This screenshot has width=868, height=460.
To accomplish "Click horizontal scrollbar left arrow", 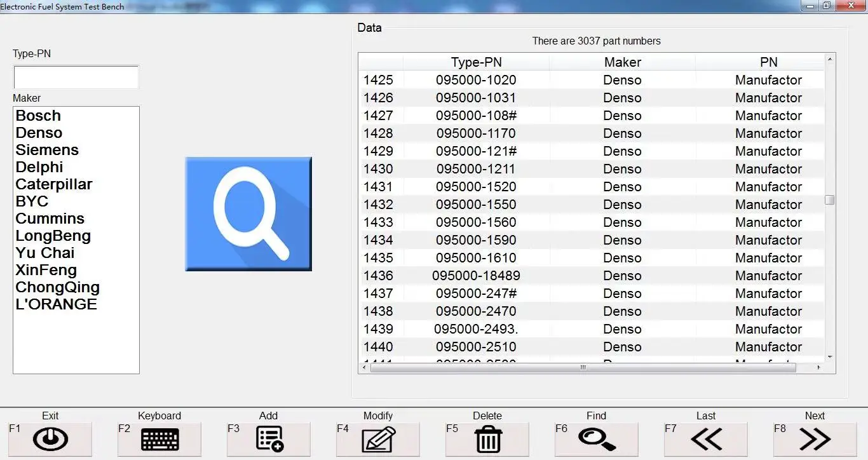I will 364,368.
